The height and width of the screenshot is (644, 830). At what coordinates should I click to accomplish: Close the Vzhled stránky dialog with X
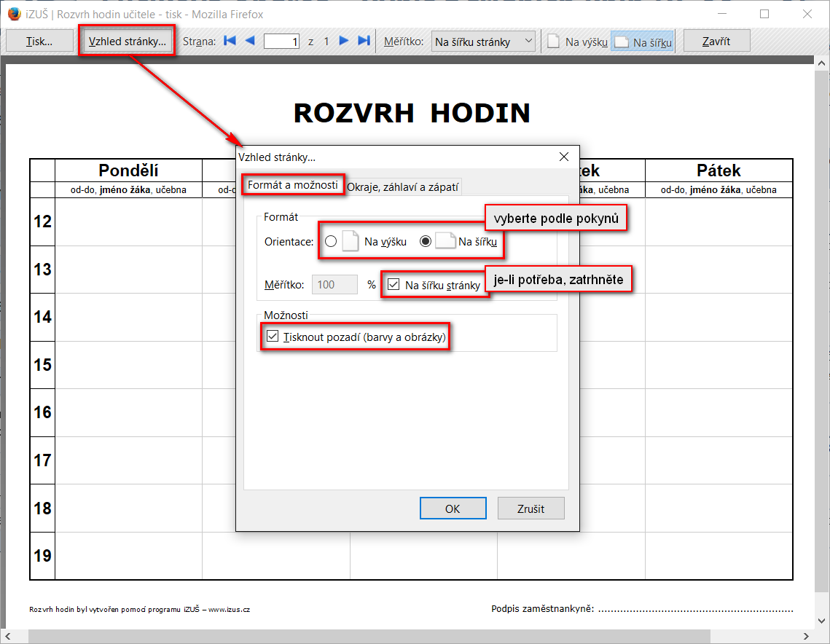(563, 157)
